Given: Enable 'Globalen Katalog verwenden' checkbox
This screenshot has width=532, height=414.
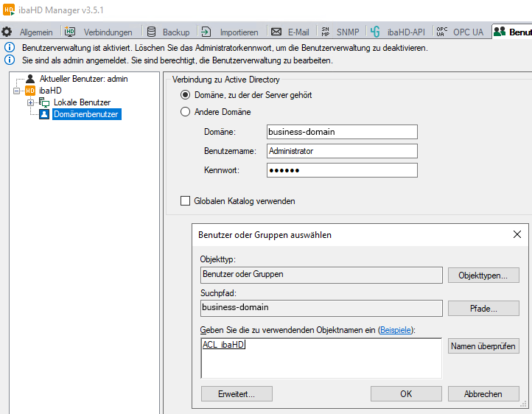Looking at the screenshot, I should [x=186, y=200].
